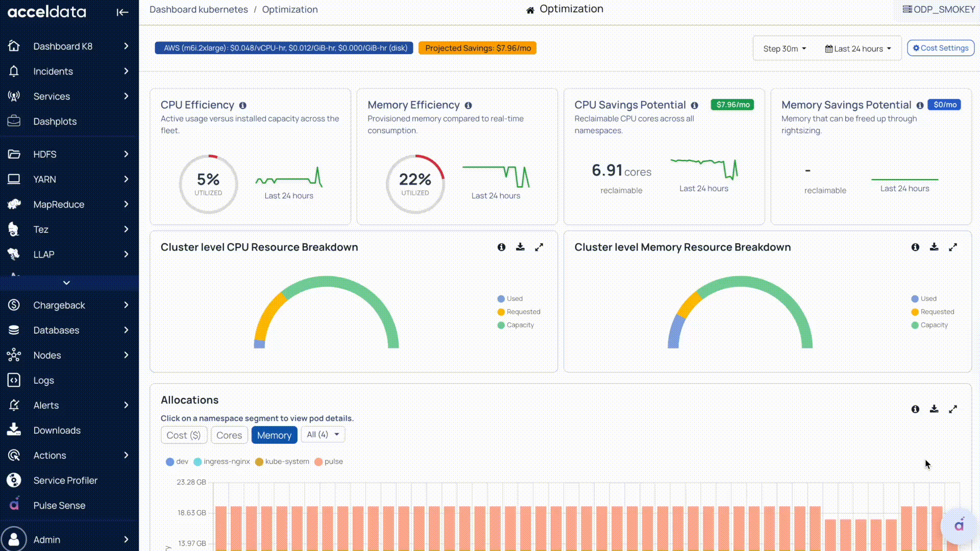Open the Pulse Sense assistant bubble
Image resolution: width=980 pixels, height=551 pixels.
(959, 525)
